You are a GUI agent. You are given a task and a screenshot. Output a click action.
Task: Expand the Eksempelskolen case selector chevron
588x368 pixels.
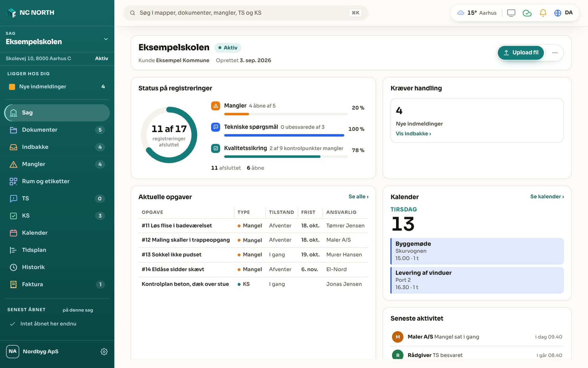click(106, 39)
